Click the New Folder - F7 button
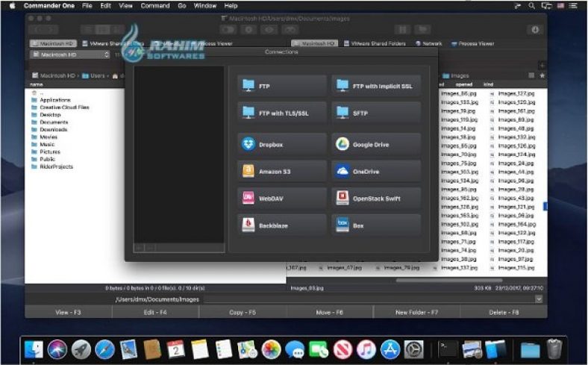This screenshot has width=588, height=365. tap(416, 312)
